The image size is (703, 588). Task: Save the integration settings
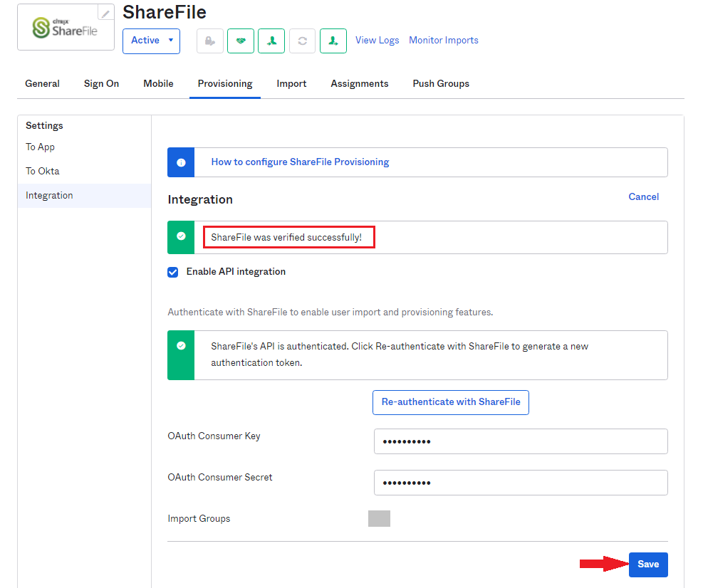[647, 565]
